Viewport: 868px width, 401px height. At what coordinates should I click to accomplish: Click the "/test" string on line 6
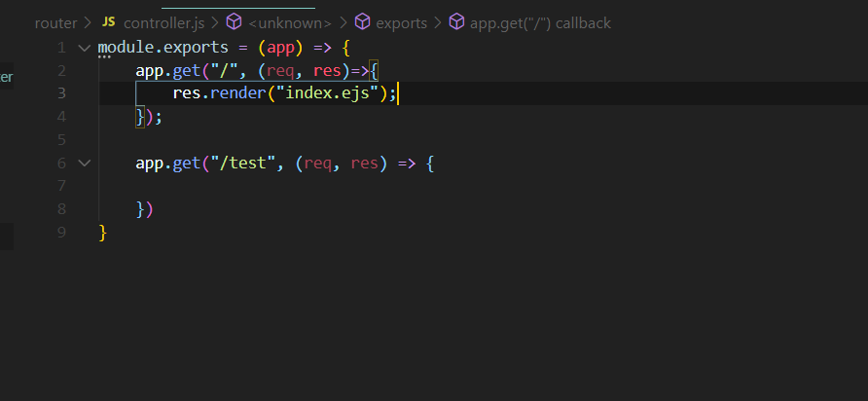pos(242,163)
